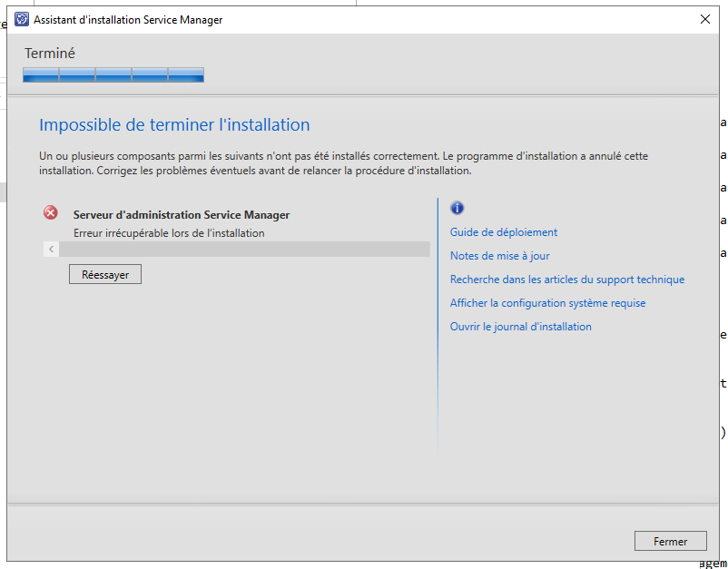The image size is (728, 569).
Task: Click the left scroll arrow of horizontal scrollbar
Action: pos(51,250)
